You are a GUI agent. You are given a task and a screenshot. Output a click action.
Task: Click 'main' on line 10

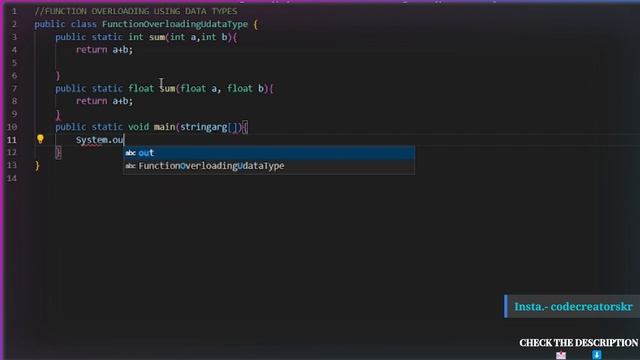coord(164,127)
